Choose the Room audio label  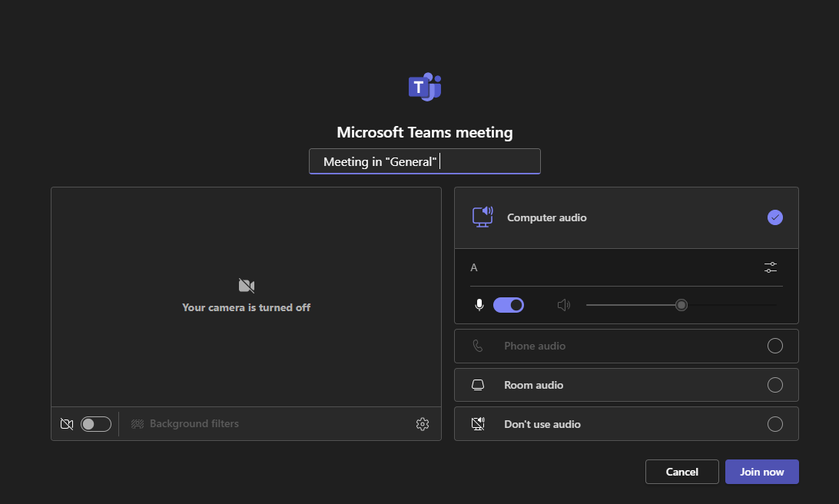click(x=533, y=385)
